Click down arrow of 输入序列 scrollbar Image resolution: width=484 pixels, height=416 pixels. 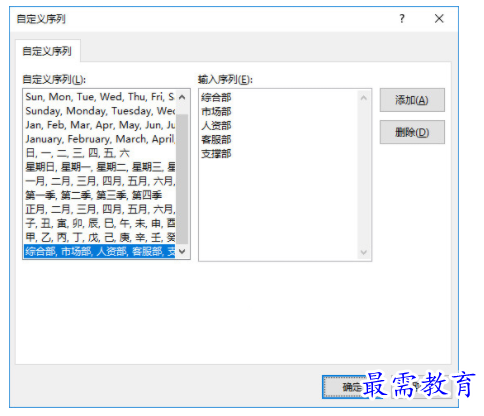coord(364,252)
